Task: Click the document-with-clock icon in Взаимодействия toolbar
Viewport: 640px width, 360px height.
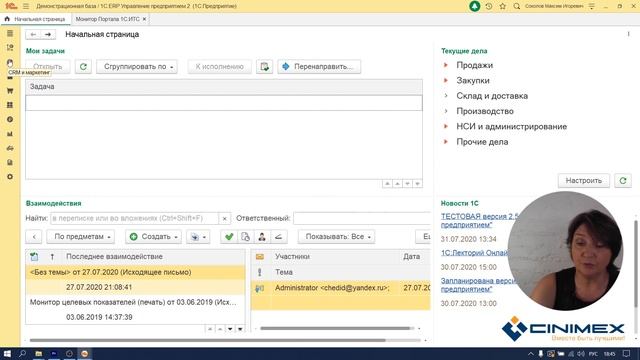Action: [245, 237]
